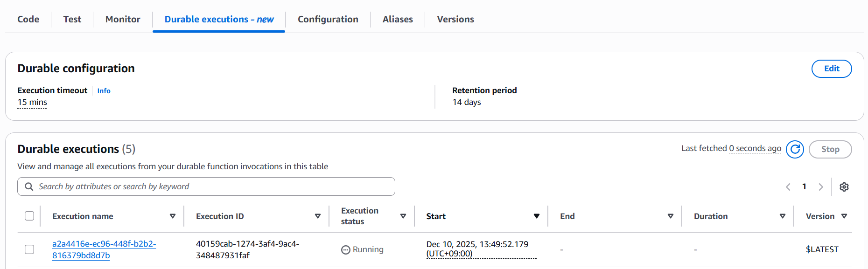868x269 pixels.
Task: Sort by Execution name column arrow
Action: (173, 216)
